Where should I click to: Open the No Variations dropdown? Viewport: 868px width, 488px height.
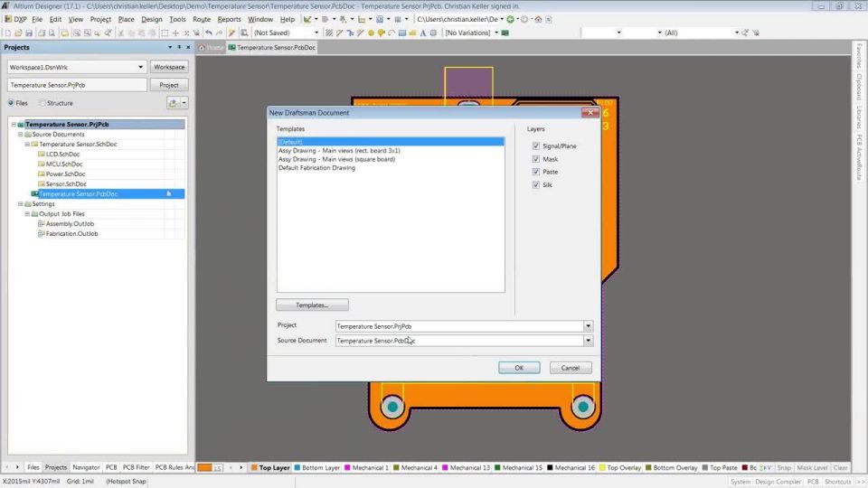coord(496,33)
